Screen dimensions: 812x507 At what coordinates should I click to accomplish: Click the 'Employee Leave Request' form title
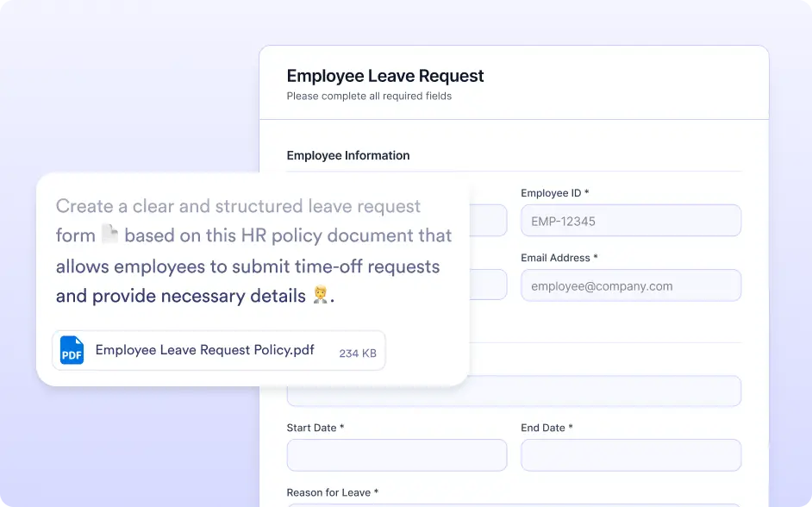(x=385, y=76)
